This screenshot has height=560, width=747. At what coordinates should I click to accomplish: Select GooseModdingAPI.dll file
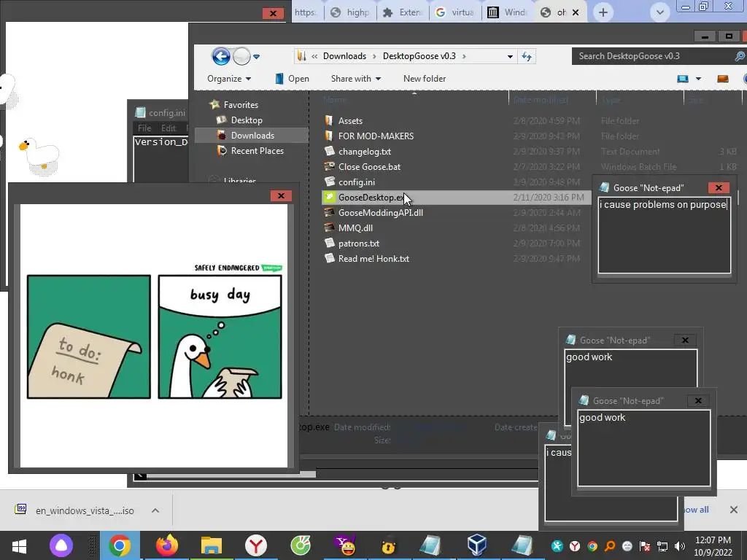coord(381,212)
